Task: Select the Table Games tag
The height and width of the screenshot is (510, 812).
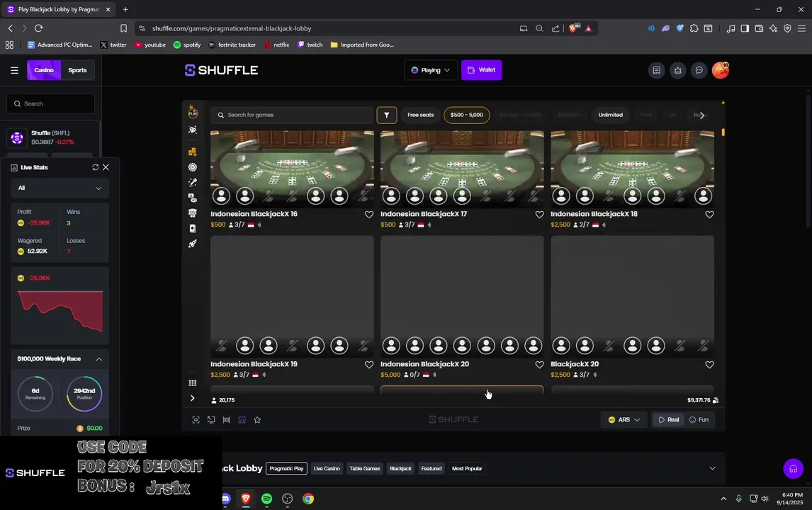Action: 365,469
